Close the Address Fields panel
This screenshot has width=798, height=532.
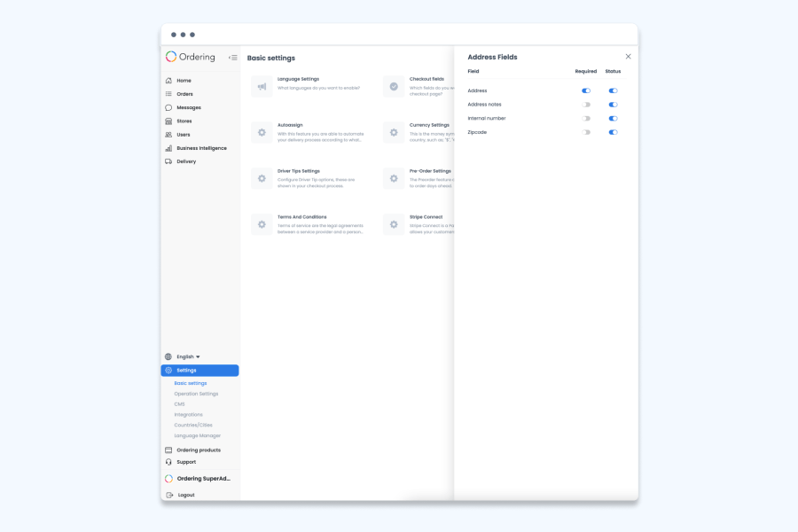pos(628,56)
